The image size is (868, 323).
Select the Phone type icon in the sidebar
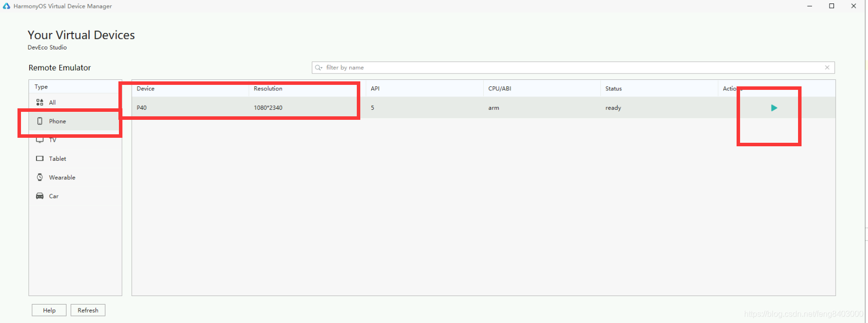click(40, 121)
